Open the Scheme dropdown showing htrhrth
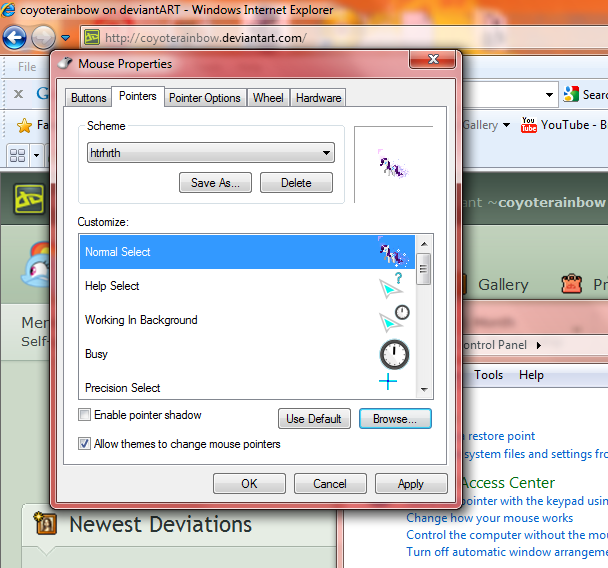The width and height of the screenshot is (608, 568). 211,153
